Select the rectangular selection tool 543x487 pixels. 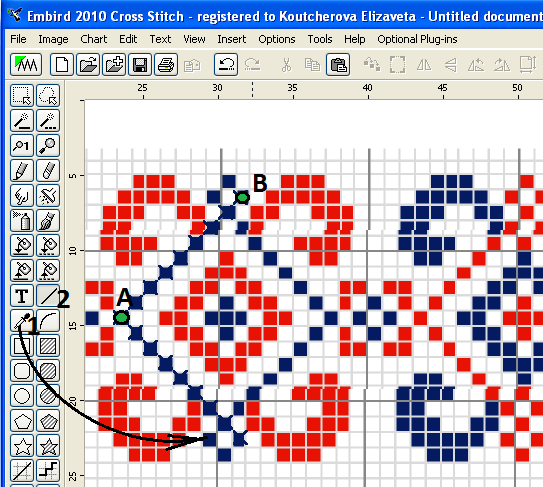(22, 95)
